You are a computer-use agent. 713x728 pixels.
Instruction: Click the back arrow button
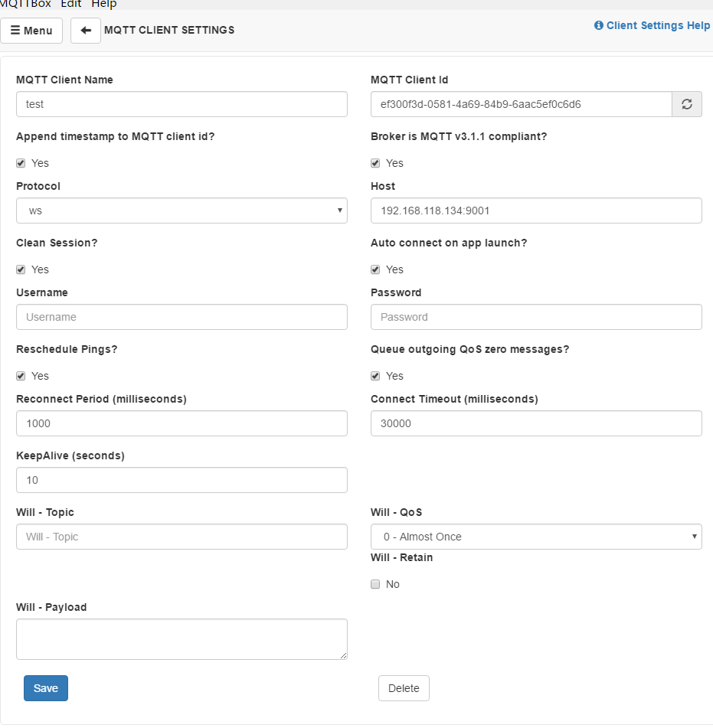(86, 31)
